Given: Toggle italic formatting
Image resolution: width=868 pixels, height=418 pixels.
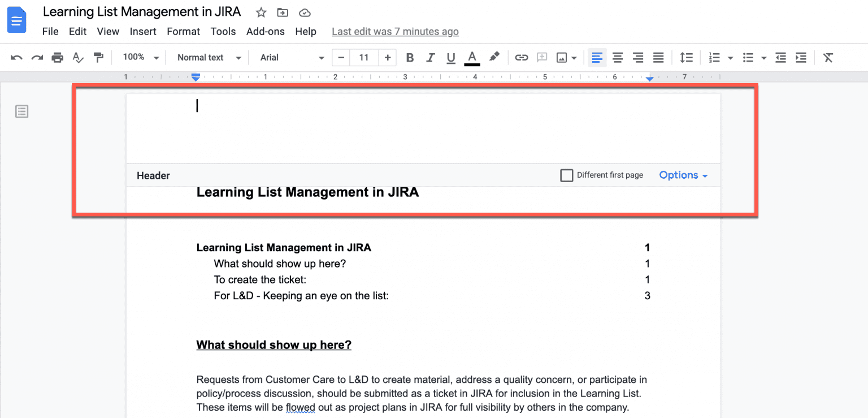Looking at the screenshot, I should (x=430, y=58).
